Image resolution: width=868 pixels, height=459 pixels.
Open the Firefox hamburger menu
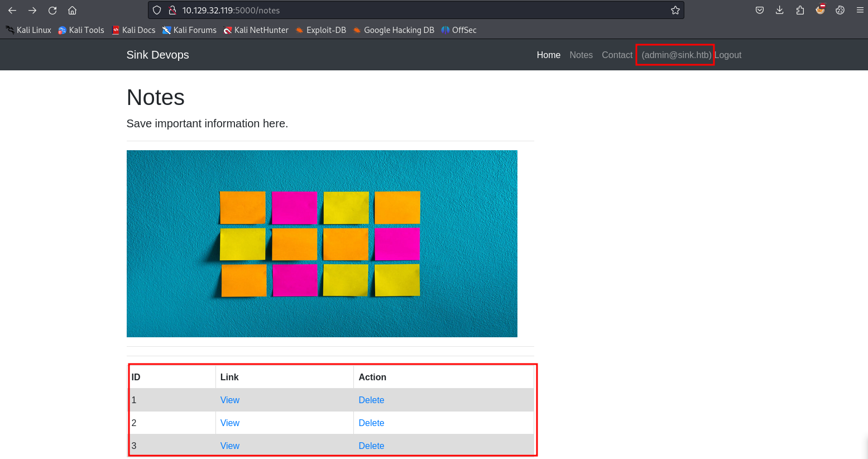[x=860, y=10]
